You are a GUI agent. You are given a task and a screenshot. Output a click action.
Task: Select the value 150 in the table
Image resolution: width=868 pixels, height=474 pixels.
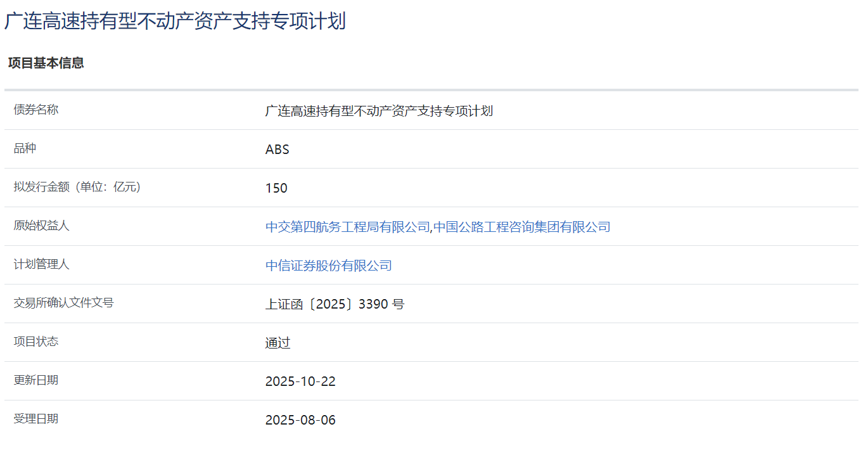[276, 188]
